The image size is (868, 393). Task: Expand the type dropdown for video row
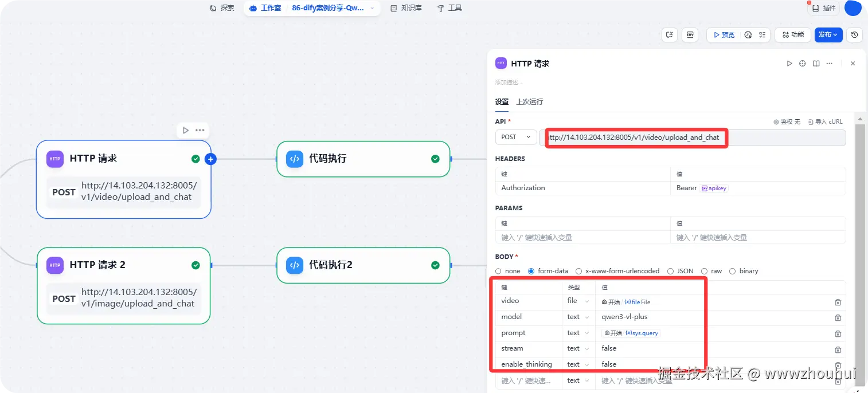coord(578,301)
